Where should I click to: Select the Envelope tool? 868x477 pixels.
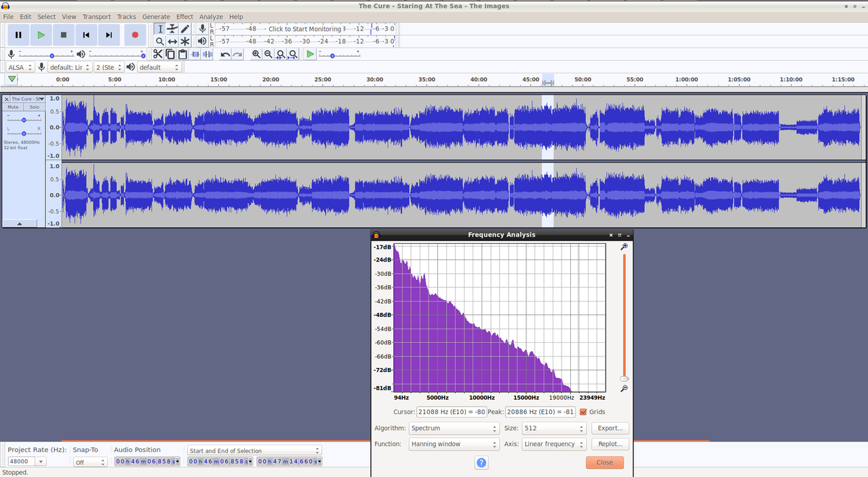pos(172,28)
